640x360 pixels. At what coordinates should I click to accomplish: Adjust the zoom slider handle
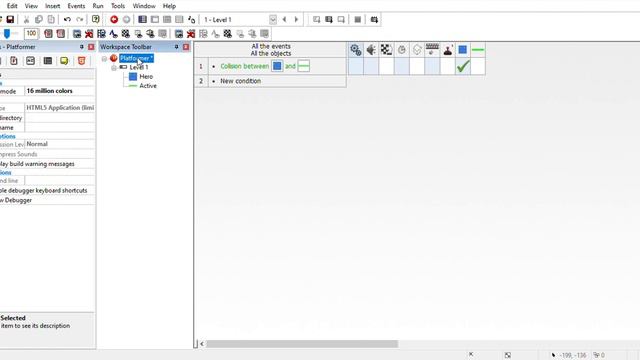pos(7,33)
